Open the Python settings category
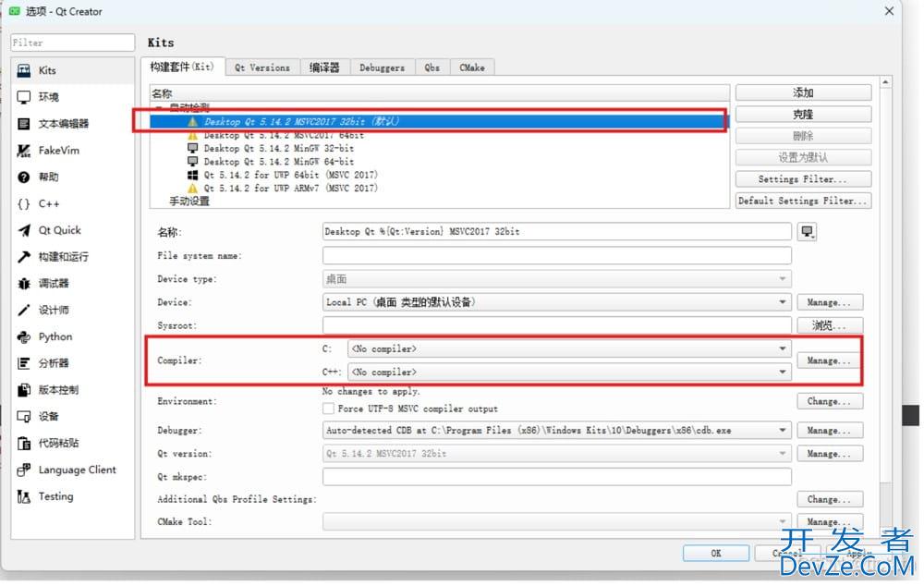The height and width of the screenshot is (586, 924). (x=73, y=337)
